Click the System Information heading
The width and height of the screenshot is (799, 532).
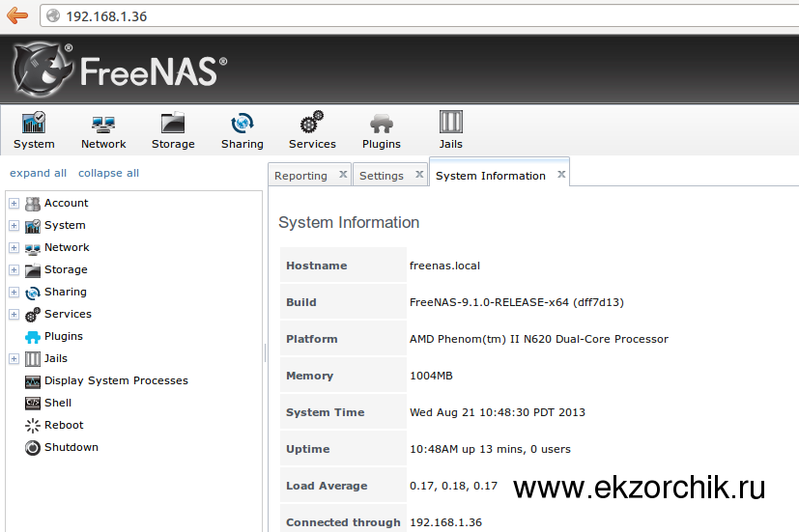[x=349, y=222]
